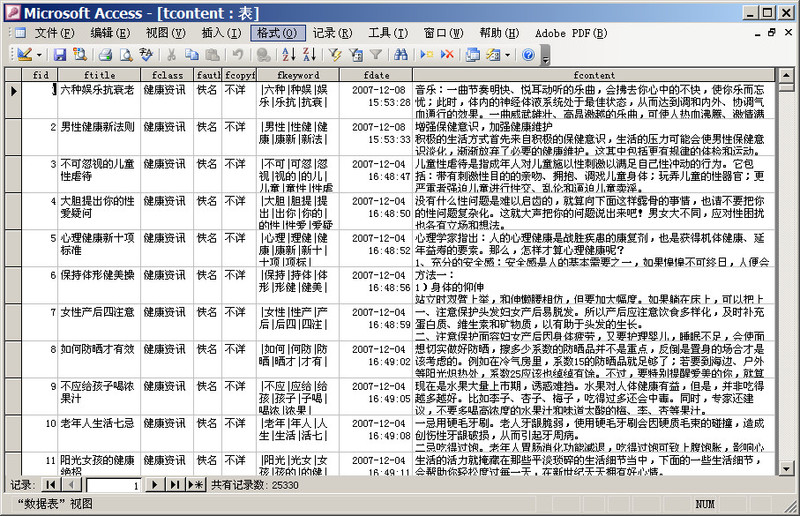Open the 帮助(H) menu
Screen dimensions: 800x516
499,33
